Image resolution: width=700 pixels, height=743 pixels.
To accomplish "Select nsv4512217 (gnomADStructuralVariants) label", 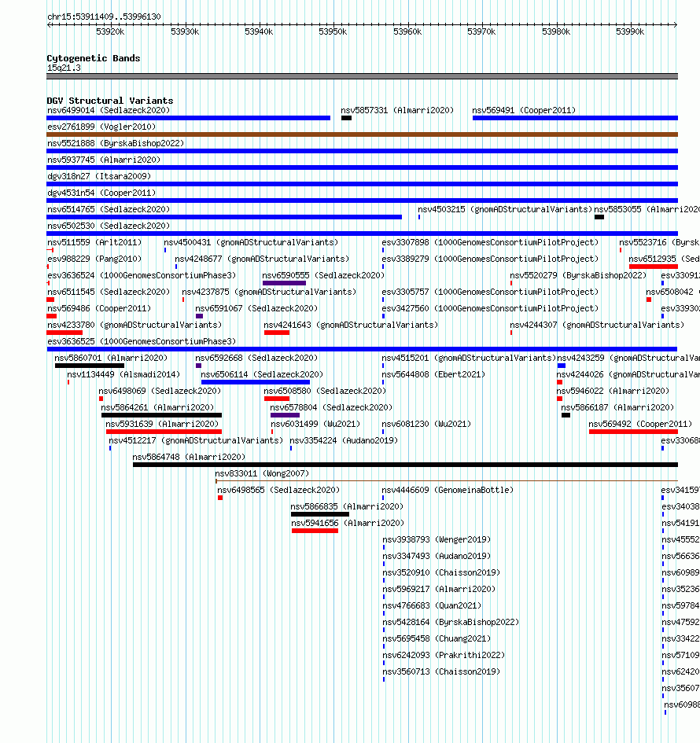I will [196, 440].
